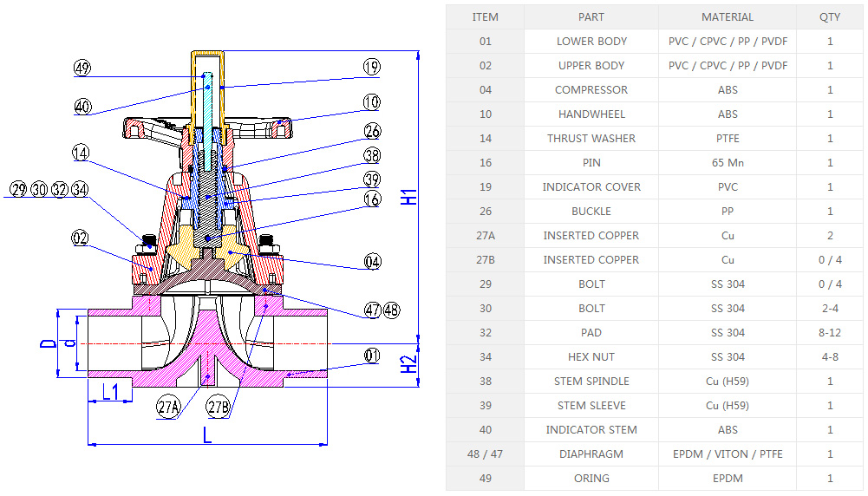Select callout balloon 04 right of the valve
The height and width of the screenshot is (496, 868).
point(371,262)
